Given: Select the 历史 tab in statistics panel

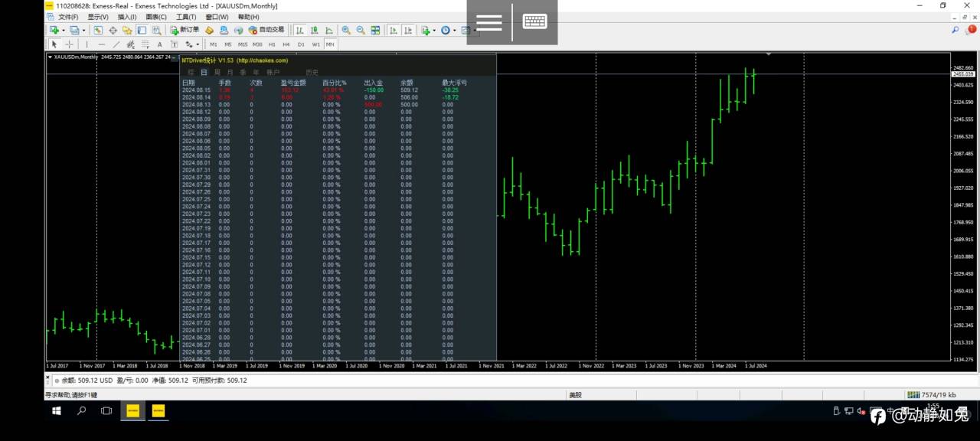Looking at the screenshot, I should coord(312,72).
